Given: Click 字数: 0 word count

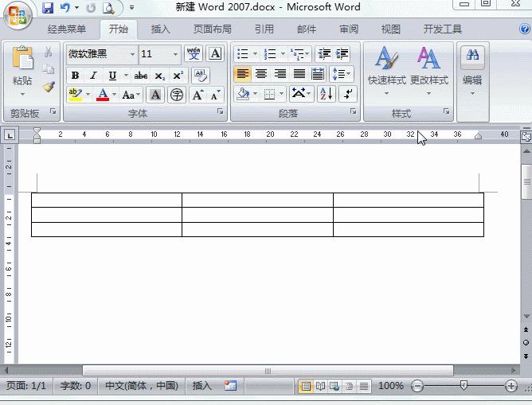Looking at the screenshot, I should (x=76, y=386).
